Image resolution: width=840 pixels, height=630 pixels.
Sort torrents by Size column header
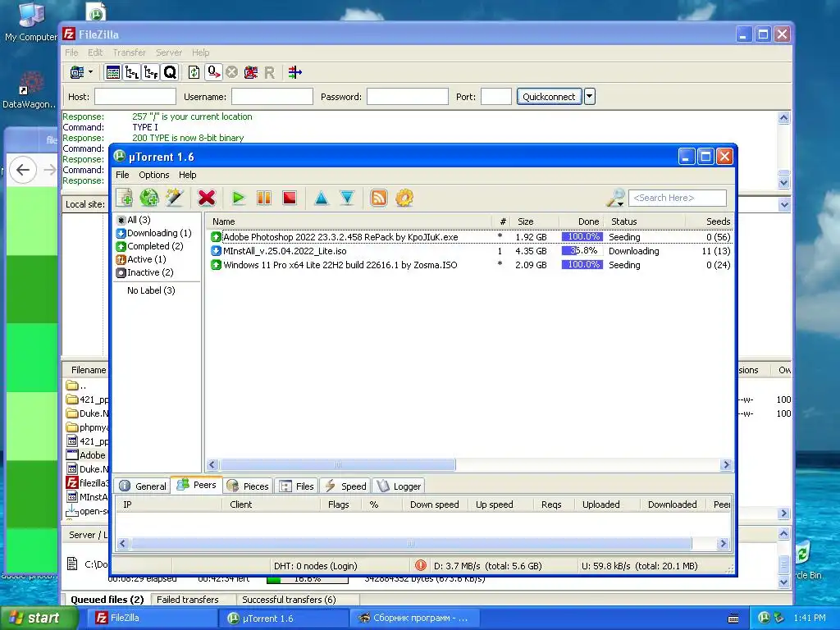click(x=535, y=221)
